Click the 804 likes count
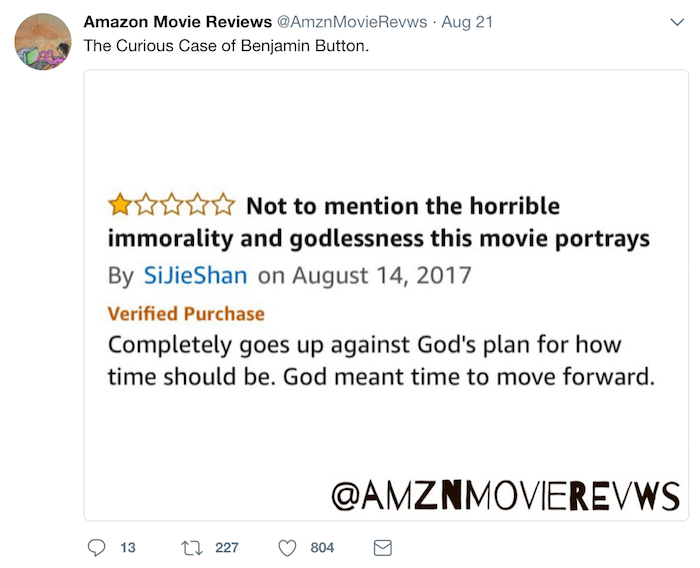 [322, 547]
